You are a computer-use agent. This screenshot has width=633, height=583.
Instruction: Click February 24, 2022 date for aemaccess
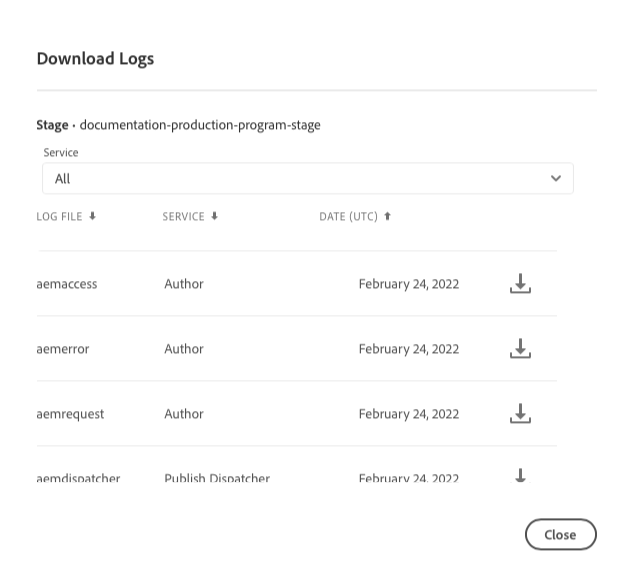[408, 284]
